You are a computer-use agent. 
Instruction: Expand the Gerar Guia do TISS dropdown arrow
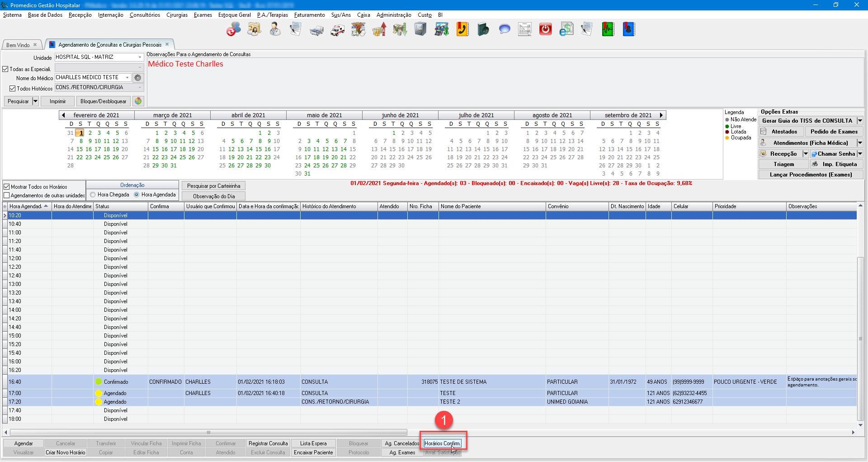[859, 121]
